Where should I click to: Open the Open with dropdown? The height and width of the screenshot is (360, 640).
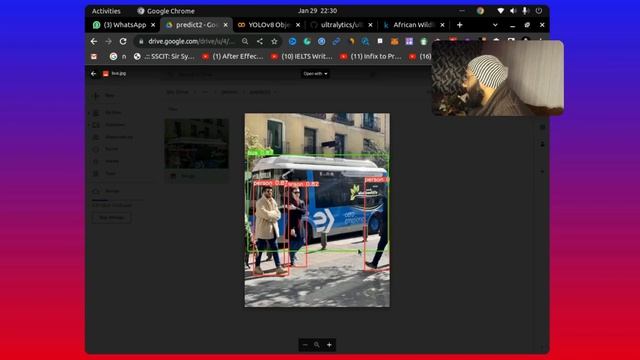(315, 74)
